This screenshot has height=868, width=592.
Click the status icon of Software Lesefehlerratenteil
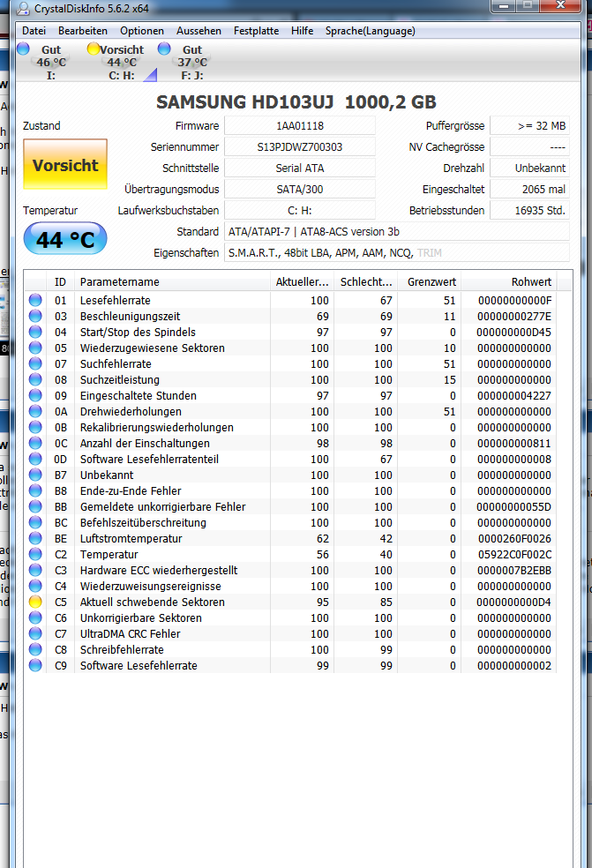point(35,459)
